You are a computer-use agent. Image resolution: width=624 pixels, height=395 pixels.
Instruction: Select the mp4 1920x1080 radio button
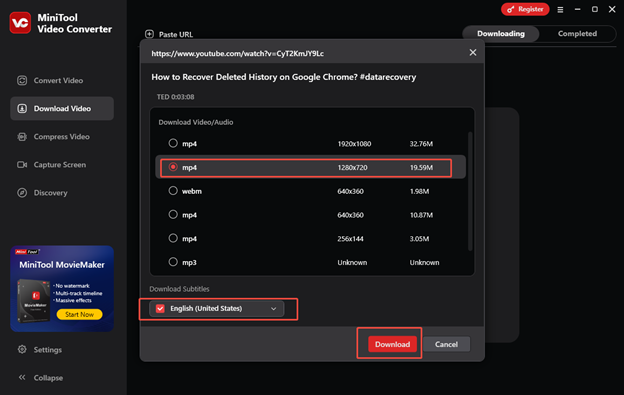pyautogui.click(x=173, y=143)
